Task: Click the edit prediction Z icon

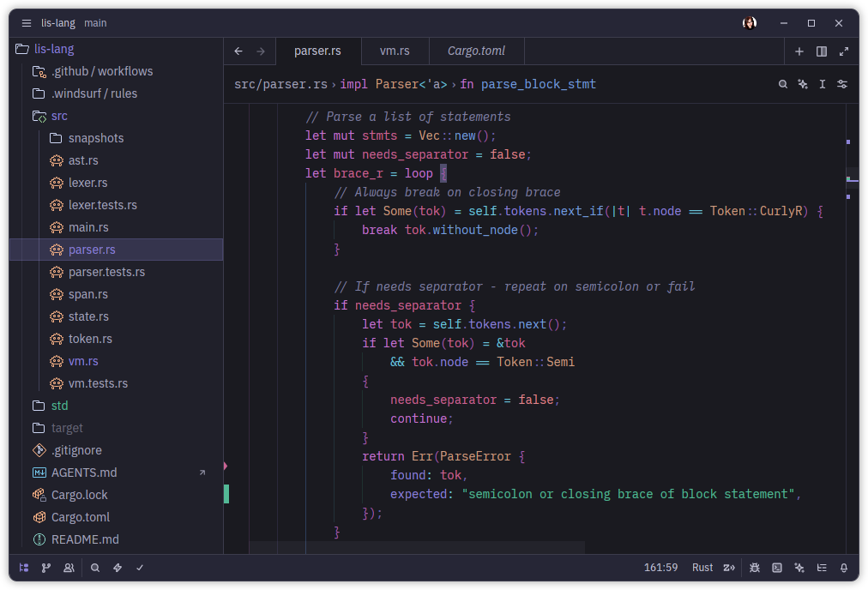Action: click(729, 568)
